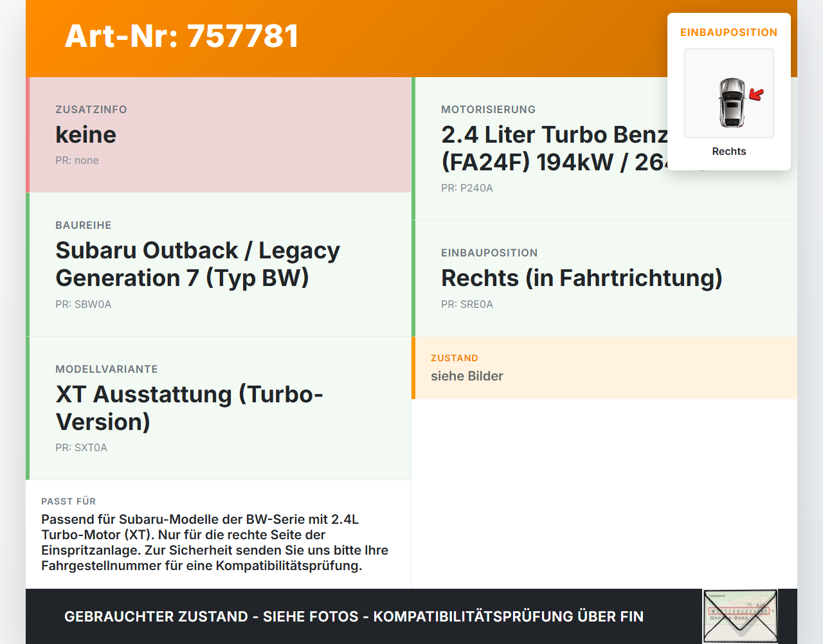Click the EINBAUPOSITION card title
The image size is (823, 644).
coord(729,32)
